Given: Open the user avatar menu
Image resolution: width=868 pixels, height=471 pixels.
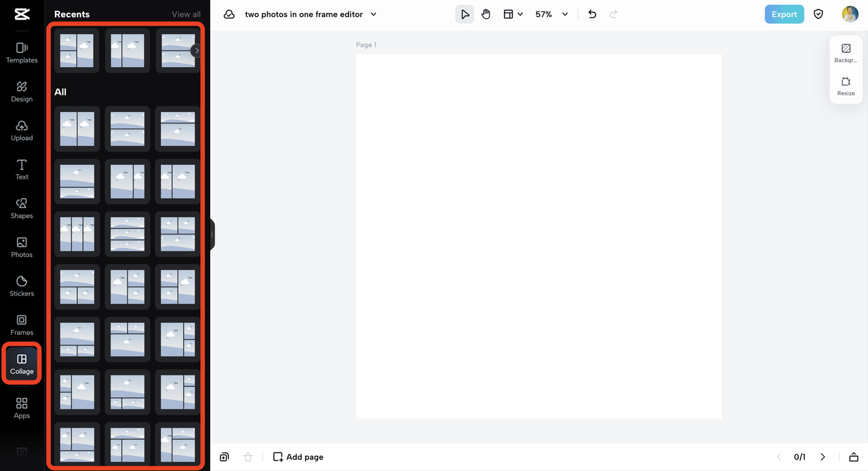Looking at the screenshot, I should [850, 14].
